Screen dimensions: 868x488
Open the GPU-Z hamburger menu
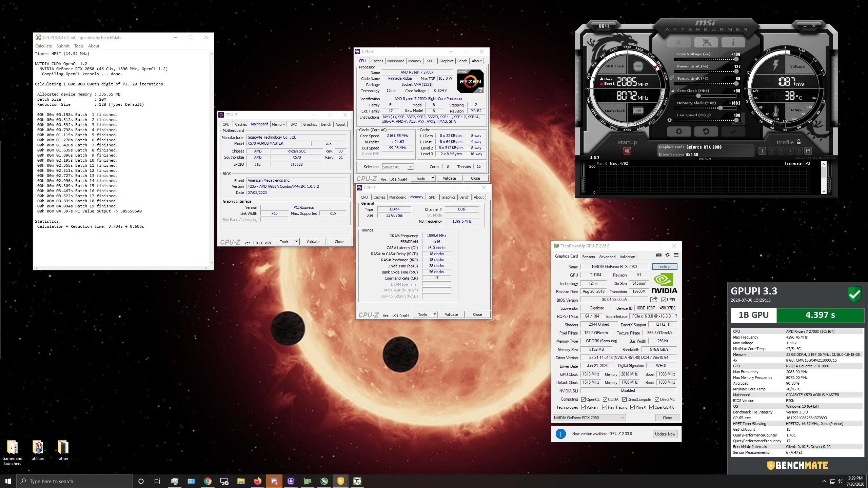point(676,255)
